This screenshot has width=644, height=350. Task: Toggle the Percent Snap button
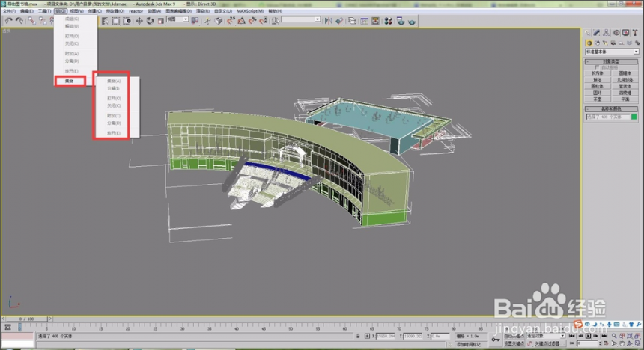[x=252, y=20]
